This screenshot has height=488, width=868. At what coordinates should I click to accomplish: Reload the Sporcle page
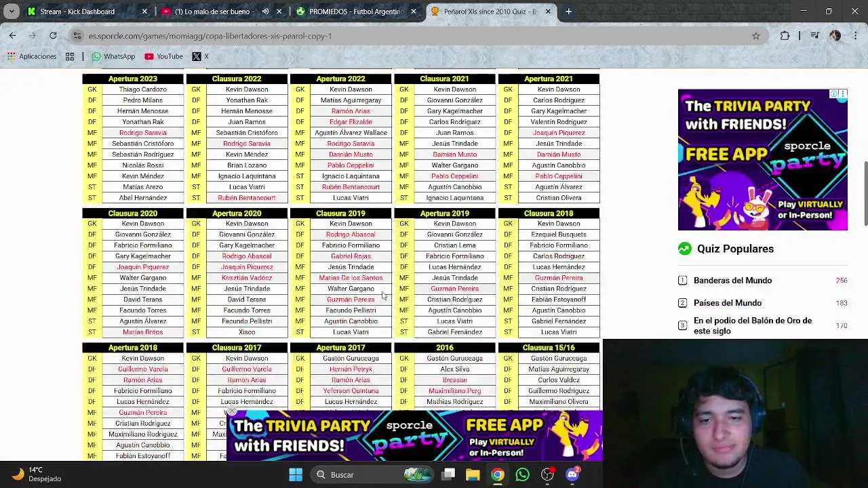(53, 35)
